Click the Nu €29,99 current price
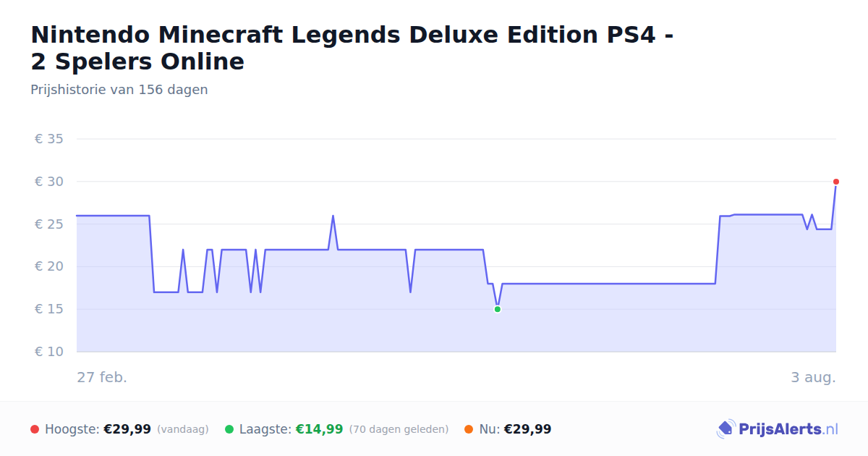The height and width of the screenshot is (456, 868). (527, 429)
